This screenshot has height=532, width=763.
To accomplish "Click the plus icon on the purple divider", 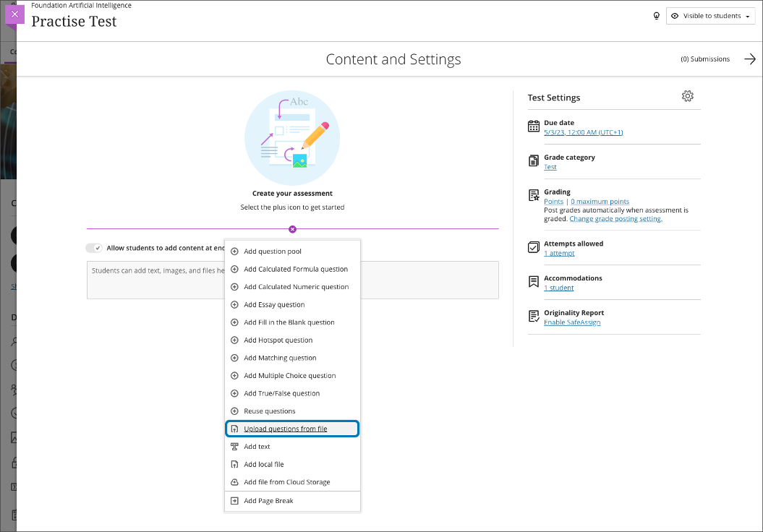I will click(x=292, y=228).
